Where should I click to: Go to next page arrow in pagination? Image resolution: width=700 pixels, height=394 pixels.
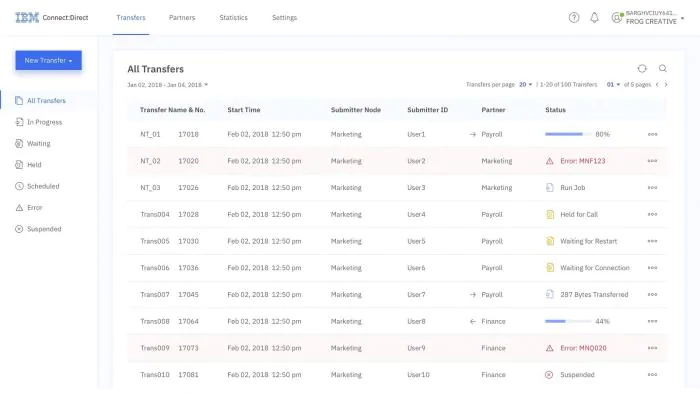coord(666,85)
